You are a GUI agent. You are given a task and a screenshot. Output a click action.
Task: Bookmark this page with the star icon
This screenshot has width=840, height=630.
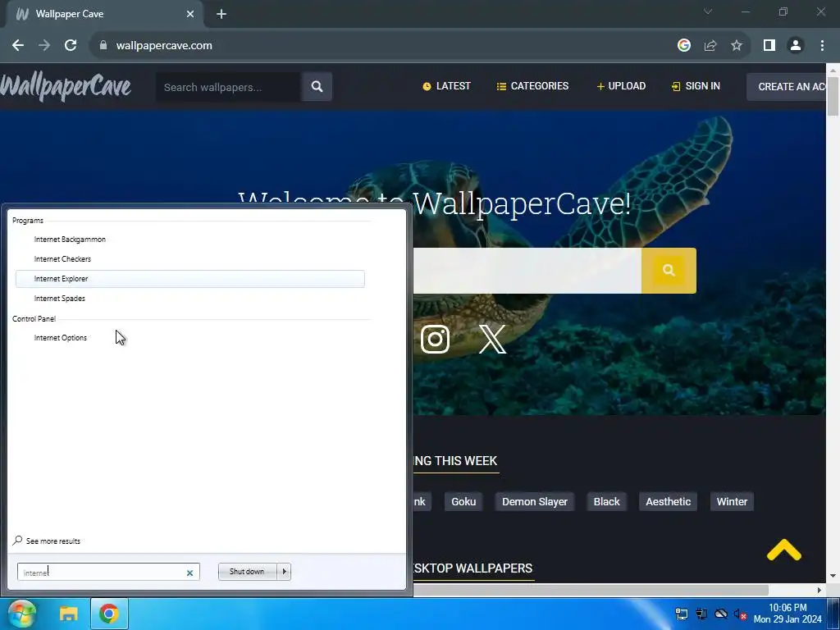[737, 46]
